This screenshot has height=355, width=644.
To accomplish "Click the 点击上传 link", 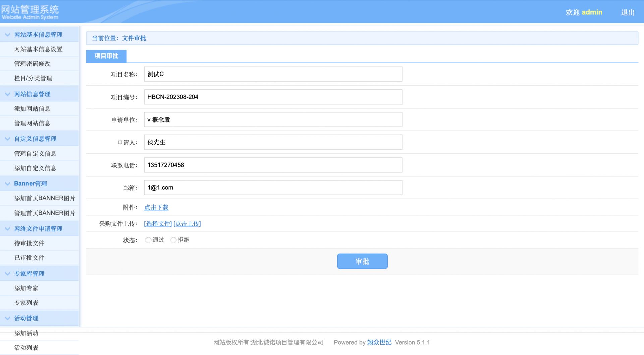I will (x=187, y=224).
